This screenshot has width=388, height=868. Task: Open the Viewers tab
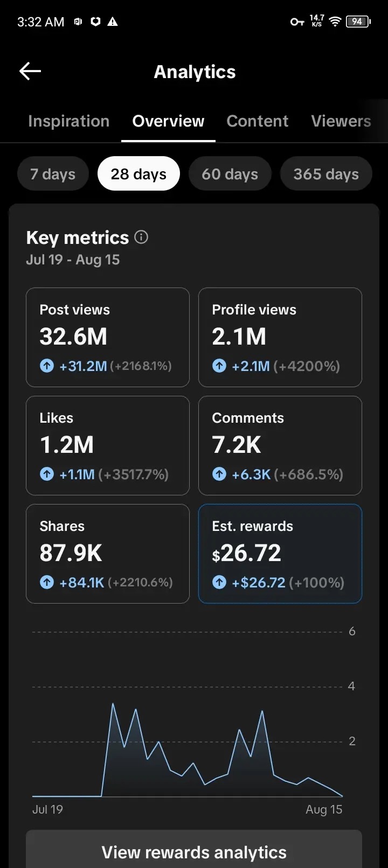pos(341,121)
